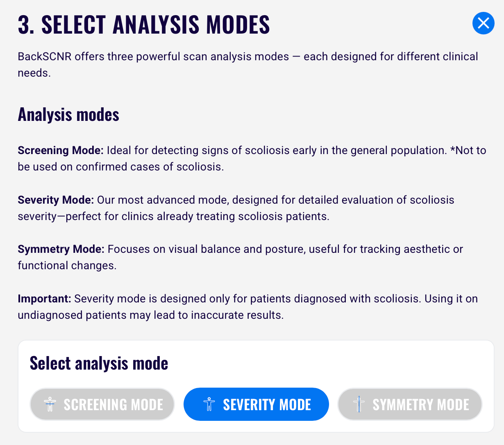Click the 'Analysis modes' section heading
The height and width of the screenshot is (445, 504).
click(x=68, y=114)
